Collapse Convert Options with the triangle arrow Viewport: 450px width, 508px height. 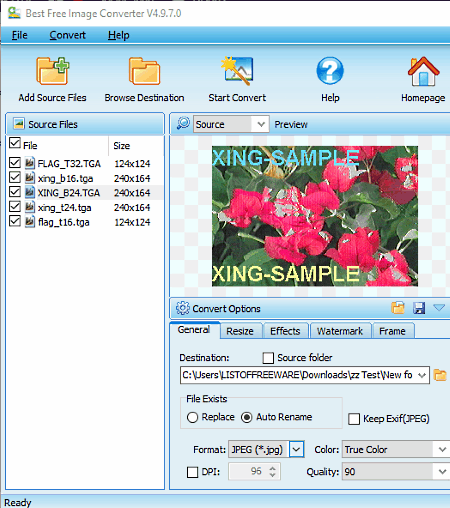coord(439,307)
